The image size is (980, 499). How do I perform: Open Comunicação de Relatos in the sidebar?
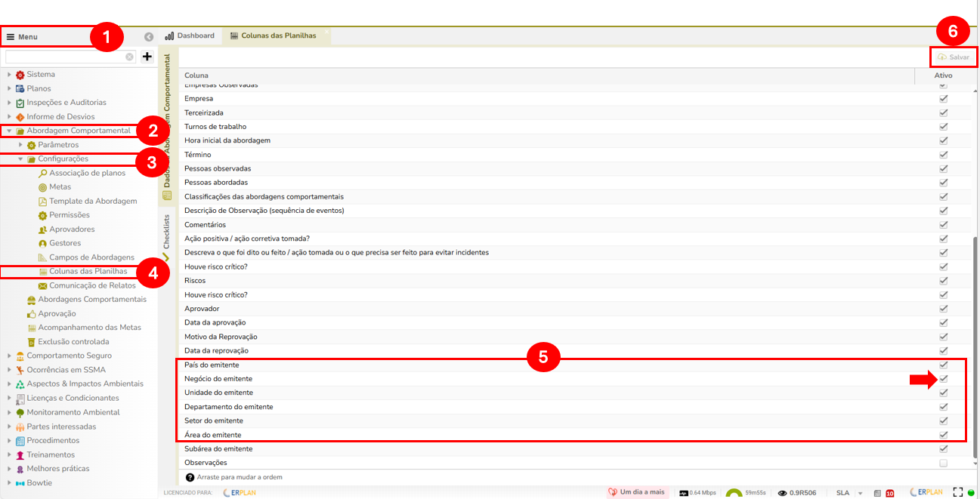pos(92,285)
